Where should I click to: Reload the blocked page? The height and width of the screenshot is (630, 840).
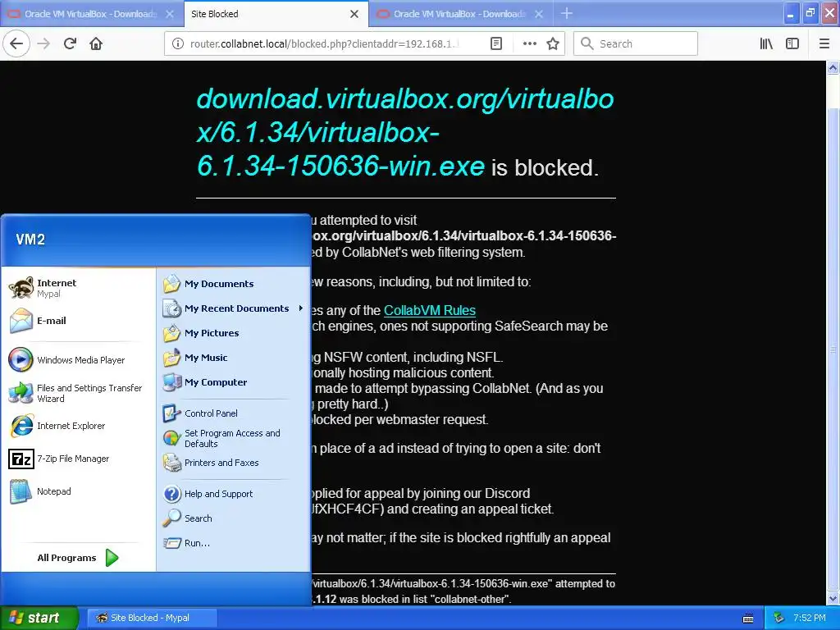tap(70, 43)
